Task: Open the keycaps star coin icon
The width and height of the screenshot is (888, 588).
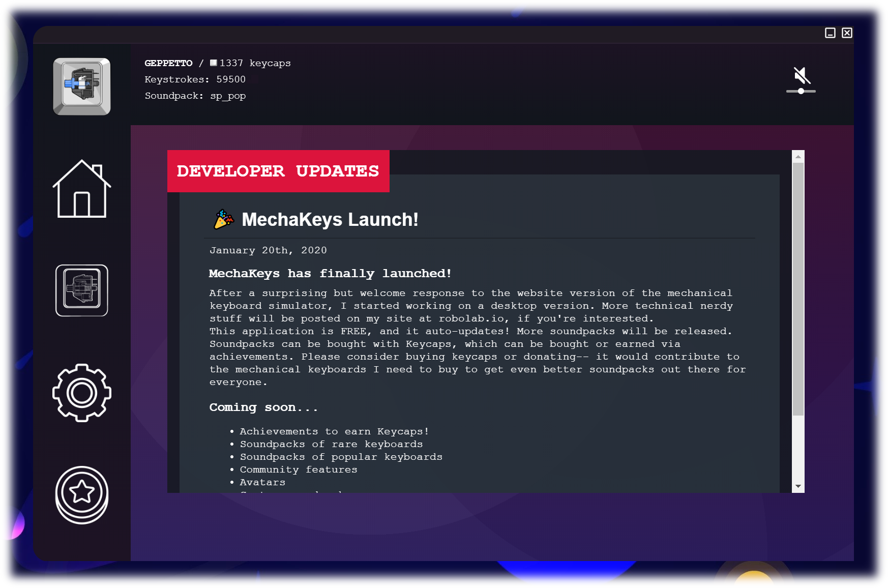Action: pos(82,495)
